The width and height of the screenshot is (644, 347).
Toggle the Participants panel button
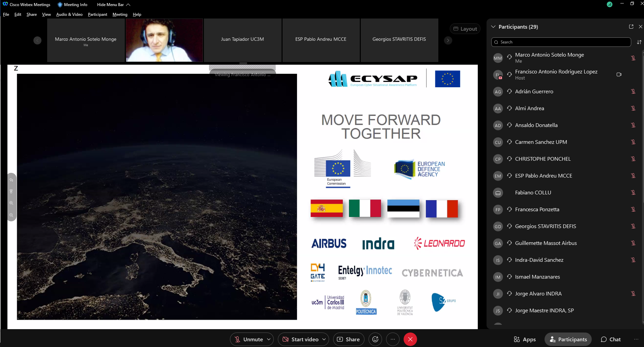[x=568, y=339]
